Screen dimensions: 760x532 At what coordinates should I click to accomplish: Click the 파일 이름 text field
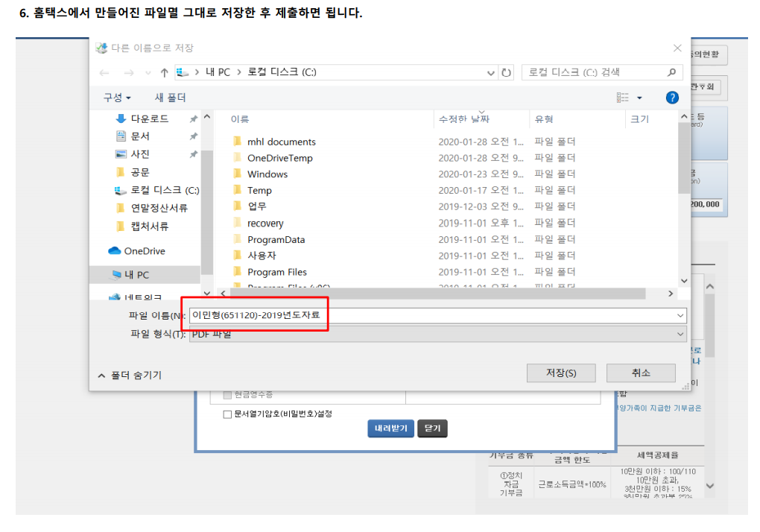432,315
